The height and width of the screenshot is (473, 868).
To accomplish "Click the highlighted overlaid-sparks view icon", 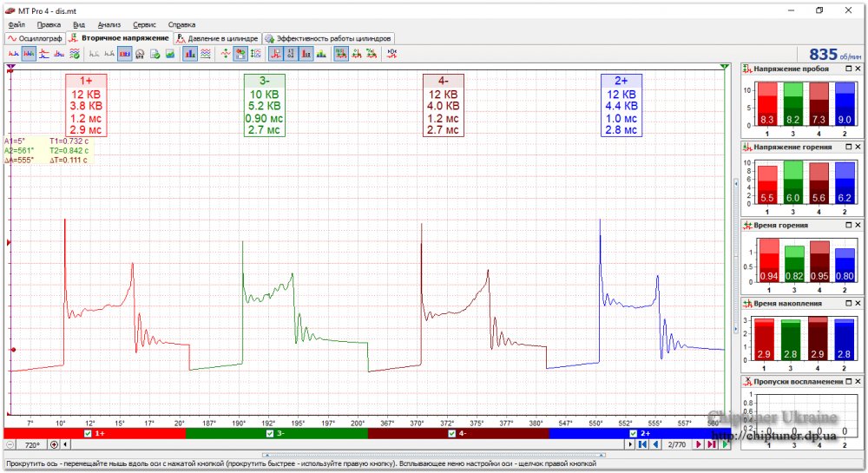I will [29, 54].
